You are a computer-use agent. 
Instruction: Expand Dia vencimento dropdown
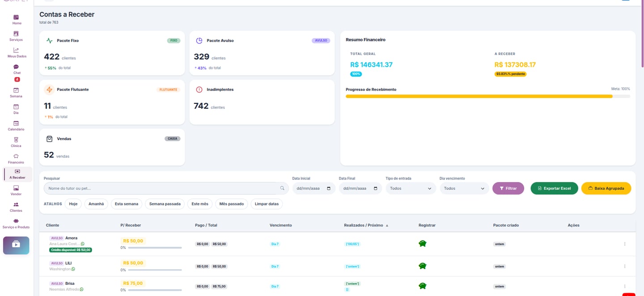pyautogui.click(x=465, y=189)
